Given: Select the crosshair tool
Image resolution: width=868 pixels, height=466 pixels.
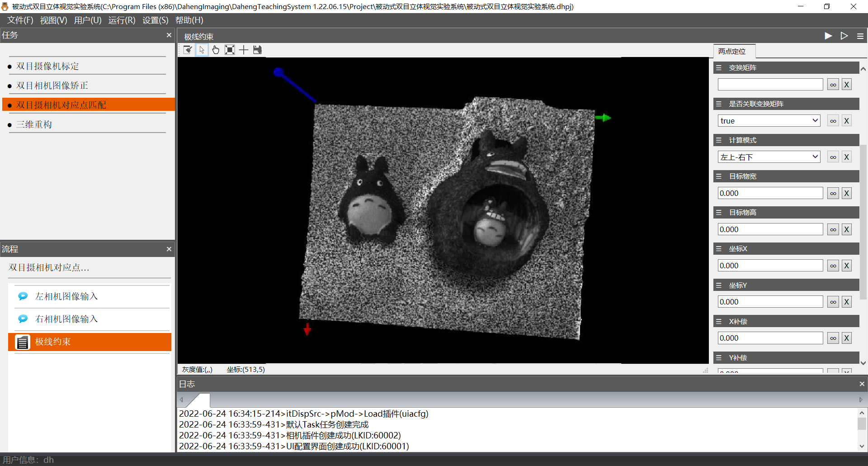Looking at the screenshot, I should pyautogui.click(x=244, y=50).
